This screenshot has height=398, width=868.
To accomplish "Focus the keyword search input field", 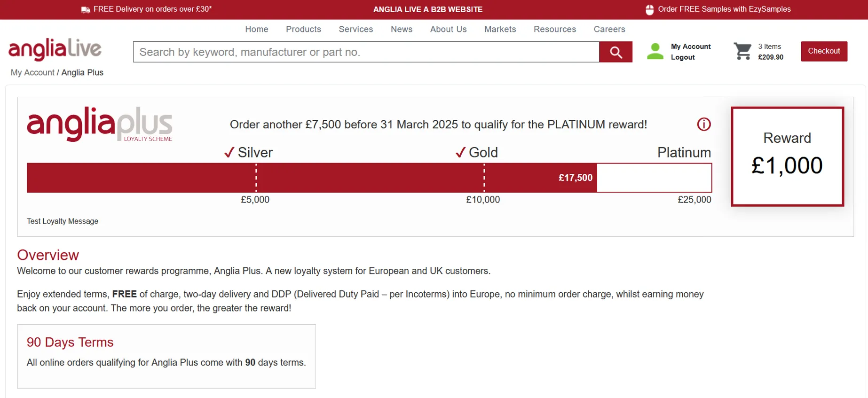I will (x=366, y=52).
